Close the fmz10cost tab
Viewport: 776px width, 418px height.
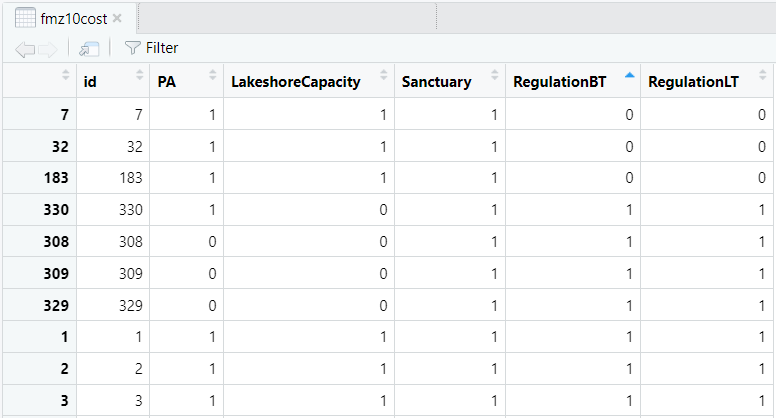coord(117,18)
